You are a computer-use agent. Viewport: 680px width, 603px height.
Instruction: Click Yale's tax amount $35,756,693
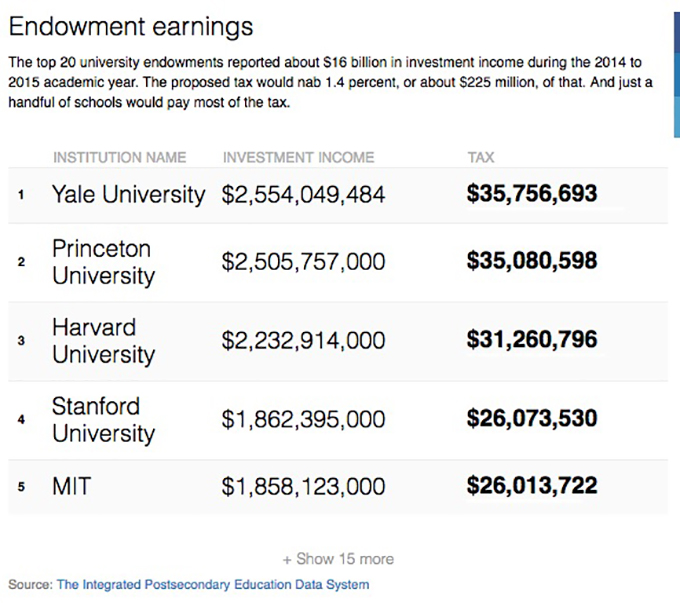point(532,194)
